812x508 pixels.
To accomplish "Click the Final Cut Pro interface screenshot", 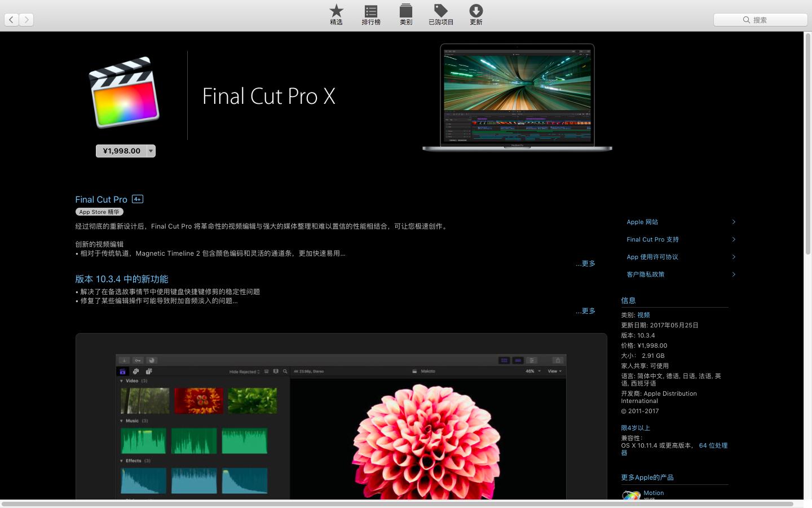I will [341, 418].
